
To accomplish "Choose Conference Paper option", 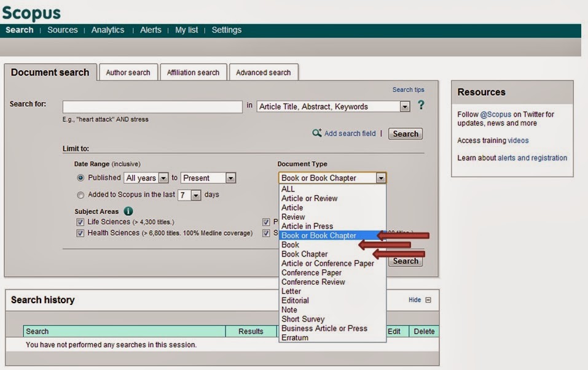I will (x=332, y=272).
